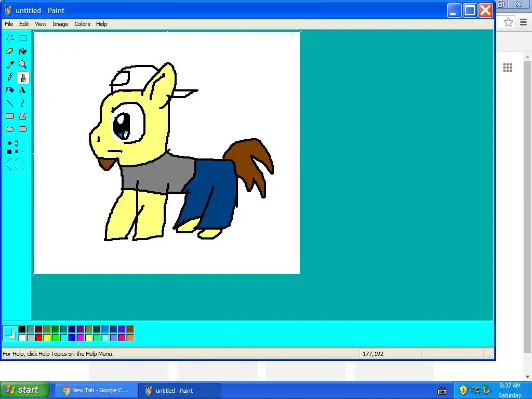The height and width of the screenshot is (399, 532).
Task: Select the Free-Form Select tool
Action: click(10, 38)
